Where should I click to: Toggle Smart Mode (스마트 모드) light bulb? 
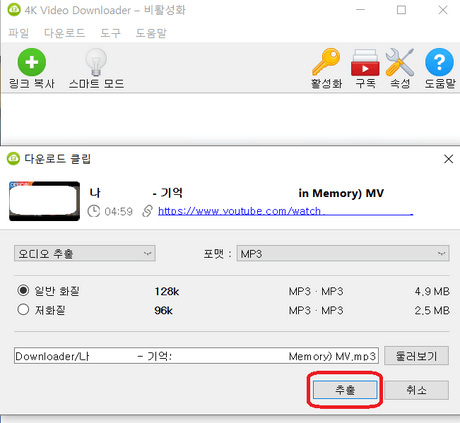click(x=96, y=62)
